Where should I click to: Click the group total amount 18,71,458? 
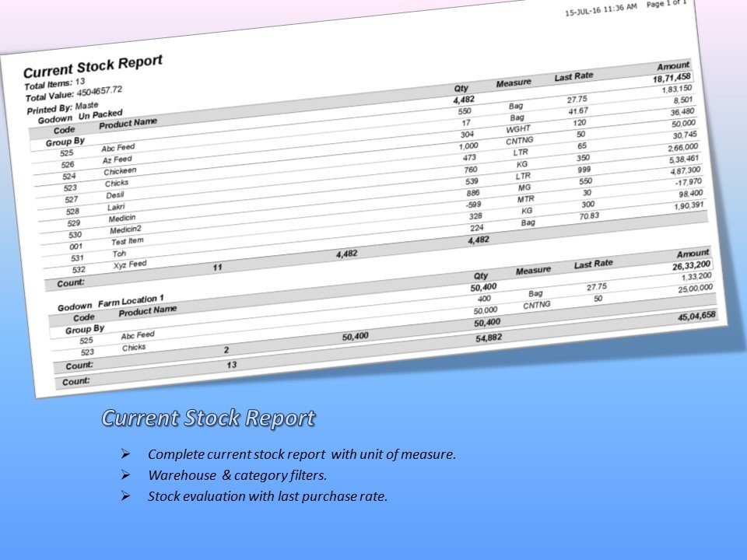(x=672, y=78)
